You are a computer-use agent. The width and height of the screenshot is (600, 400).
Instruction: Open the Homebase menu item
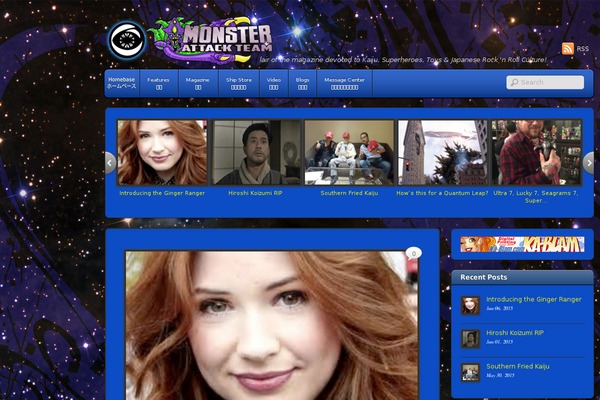pos(122,83)
